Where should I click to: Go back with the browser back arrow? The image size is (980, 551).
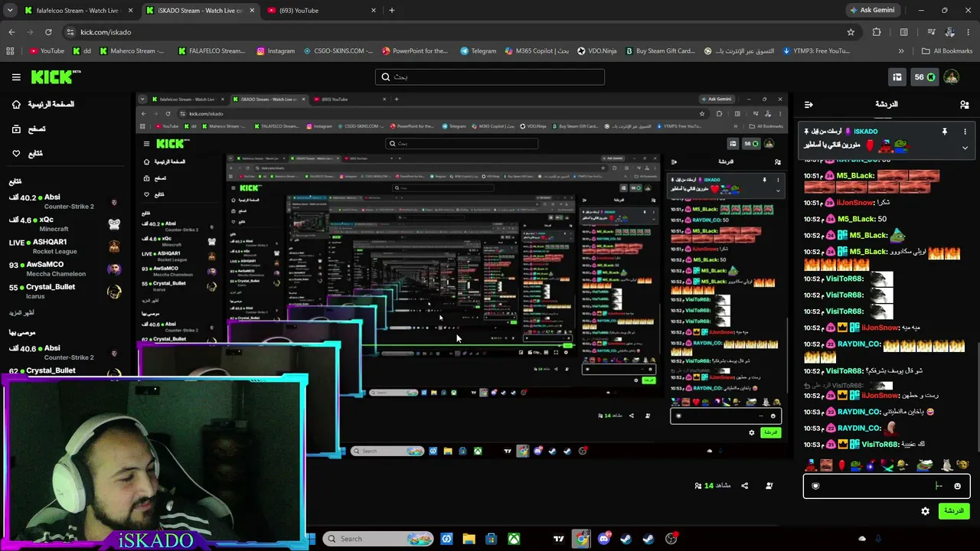[x=11, y=32]
